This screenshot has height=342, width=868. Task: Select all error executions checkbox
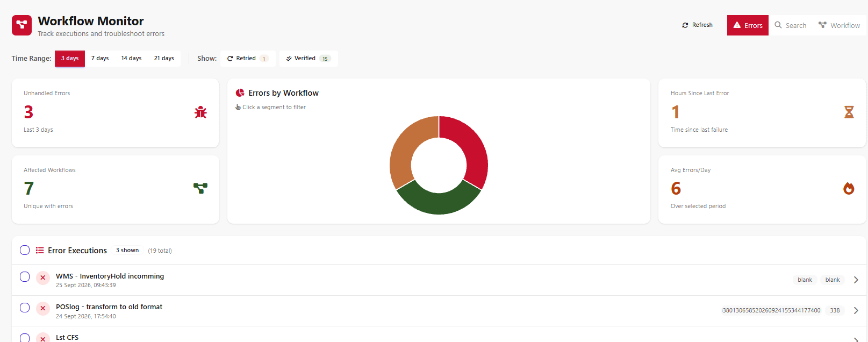coord(25,250)
